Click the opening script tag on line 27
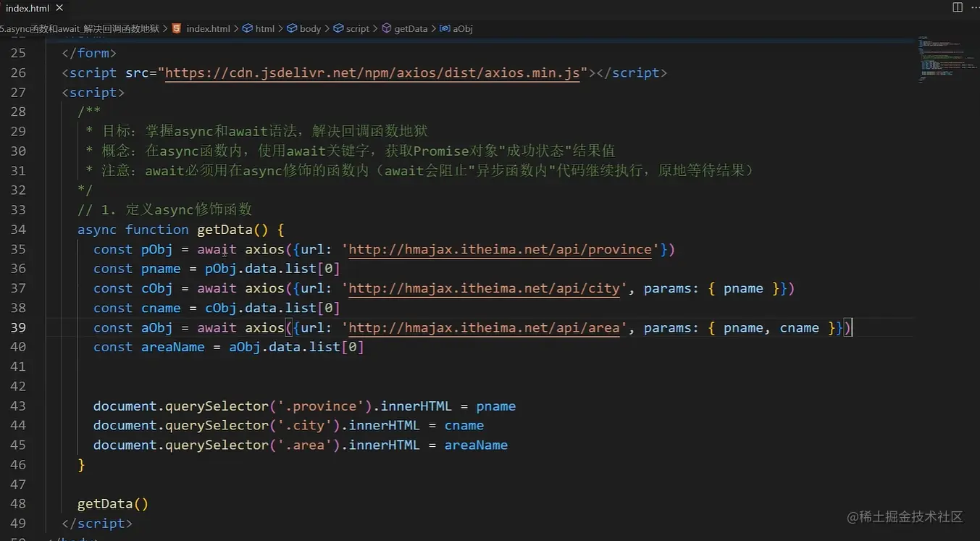980x541 pixels. point(93,92)
